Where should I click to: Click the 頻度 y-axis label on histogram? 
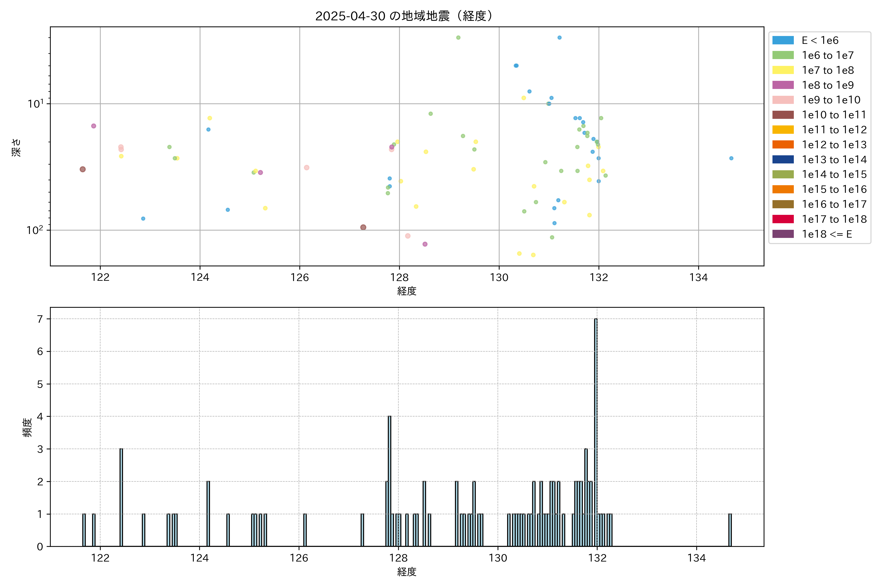[27, 428]
